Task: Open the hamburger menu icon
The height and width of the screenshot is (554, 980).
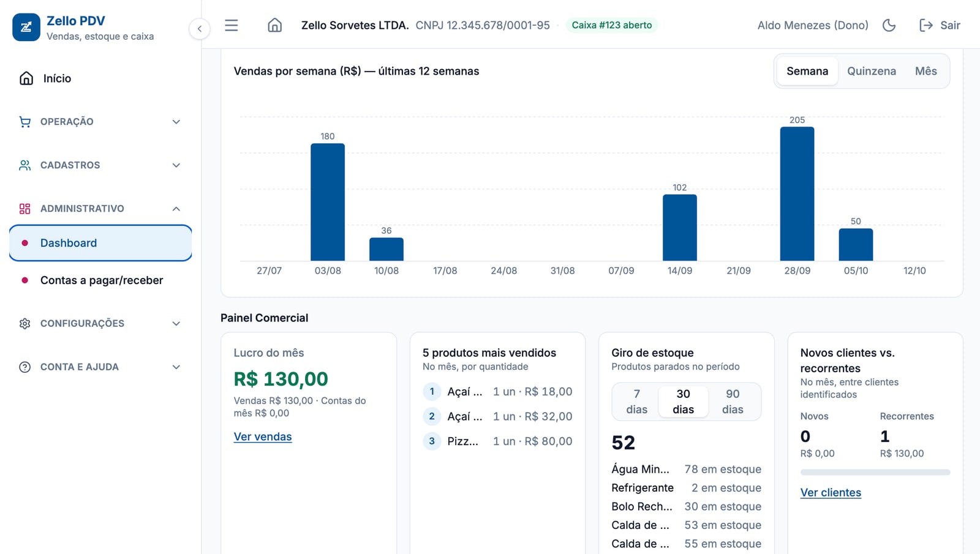Action: 231,25
